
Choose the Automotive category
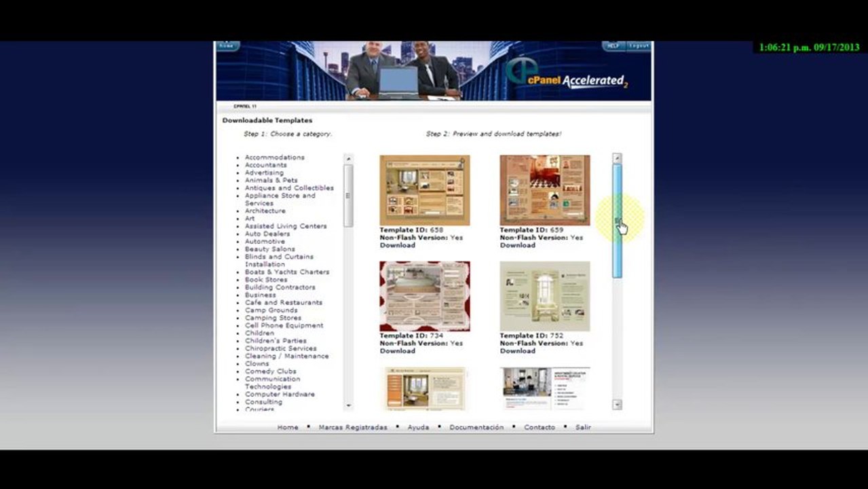click(x=265, y=242)
